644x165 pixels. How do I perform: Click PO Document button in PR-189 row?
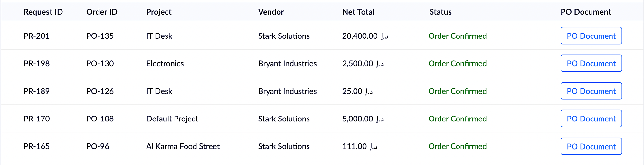coord(591,91)
